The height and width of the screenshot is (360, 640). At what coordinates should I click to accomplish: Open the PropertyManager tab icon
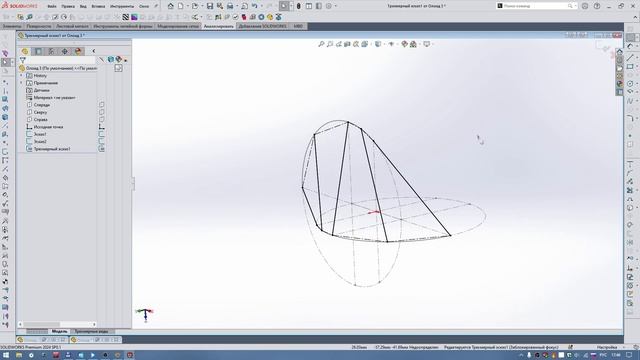[38, 51]
